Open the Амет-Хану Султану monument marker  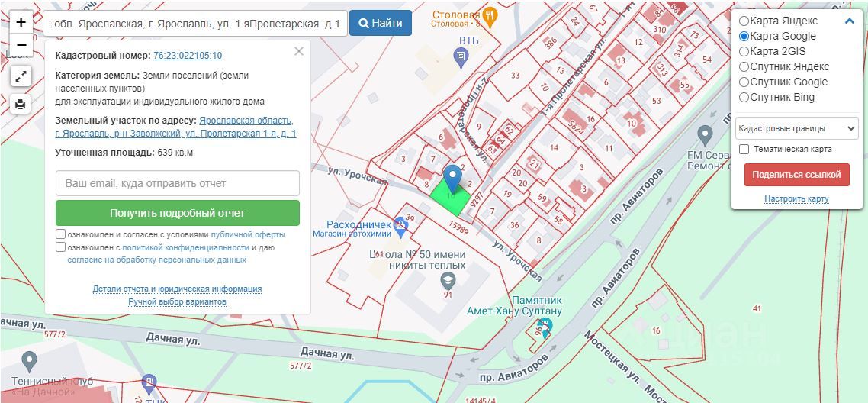click(x=545, y=327)
